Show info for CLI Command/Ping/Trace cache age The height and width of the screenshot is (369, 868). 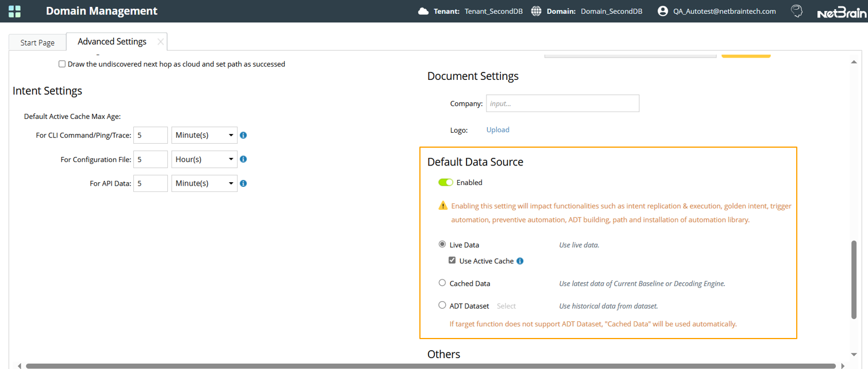[x=243, y=136]
